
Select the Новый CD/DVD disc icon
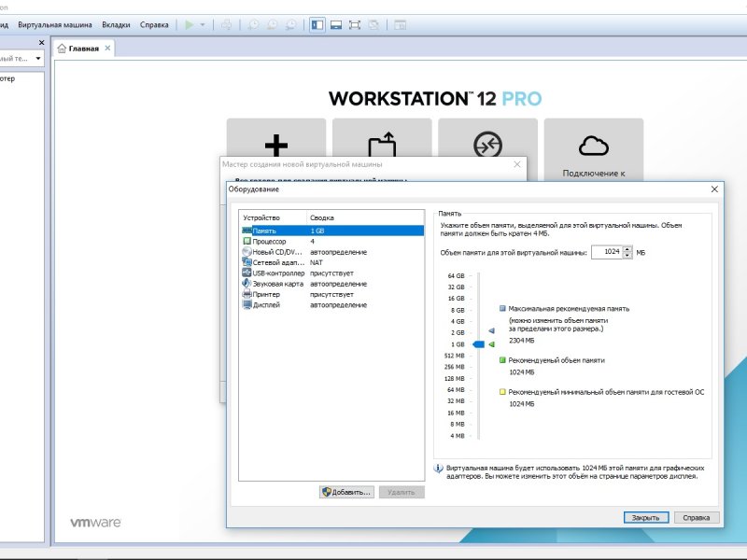tap(247, 252)
